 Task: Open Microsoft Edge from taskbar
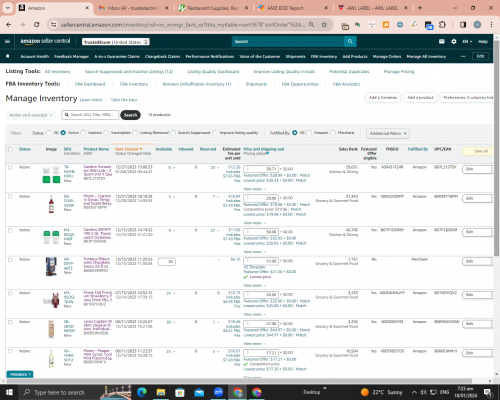(x=142, y=392)
